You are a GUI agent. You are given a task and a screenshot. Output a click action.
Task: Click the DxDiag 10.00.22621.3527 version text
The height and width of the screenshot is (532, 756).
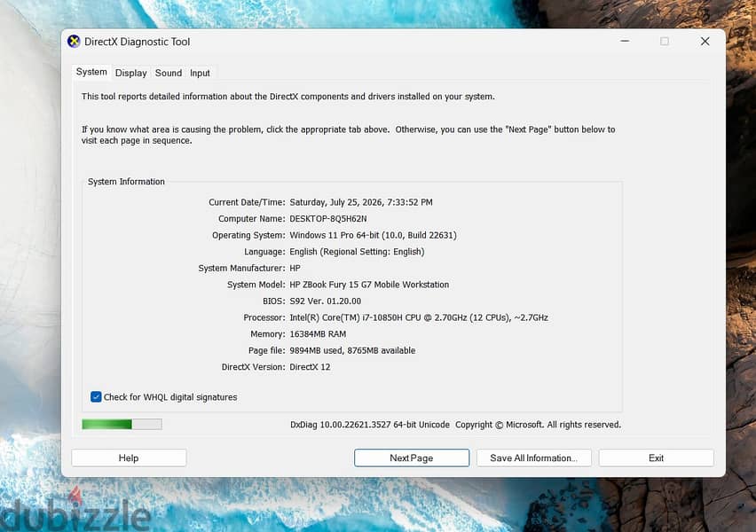(370, 425)
